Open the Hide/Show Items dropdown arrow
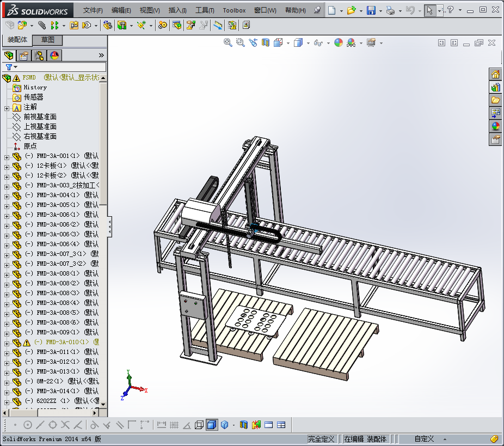Viewport: 504px width, 446px height. pyautogui.click(x=328, y=43)
